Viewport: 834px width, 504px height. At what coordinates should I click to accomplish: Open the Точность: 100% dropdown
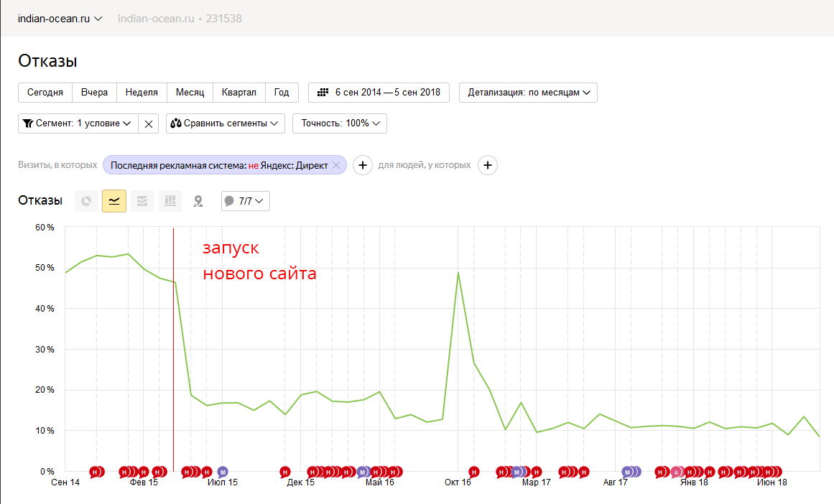(339, 123)
